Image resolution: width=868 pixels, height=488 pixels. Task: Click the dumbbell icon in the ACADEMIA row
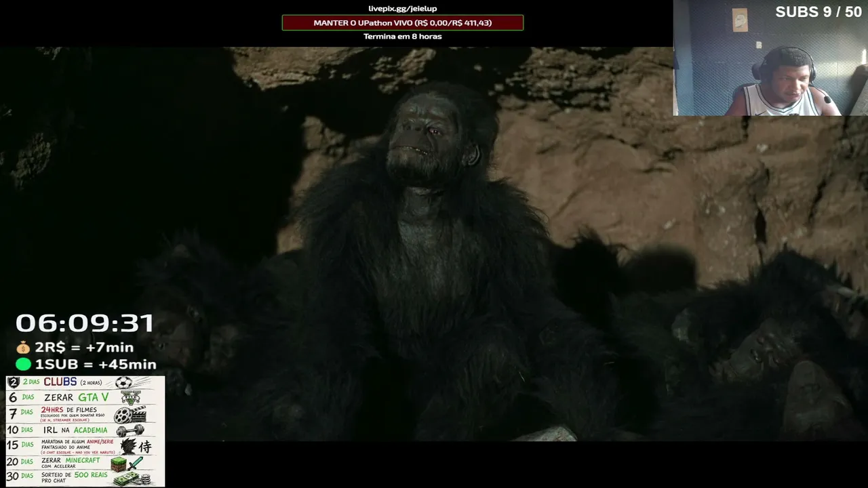tap(130, 430)
